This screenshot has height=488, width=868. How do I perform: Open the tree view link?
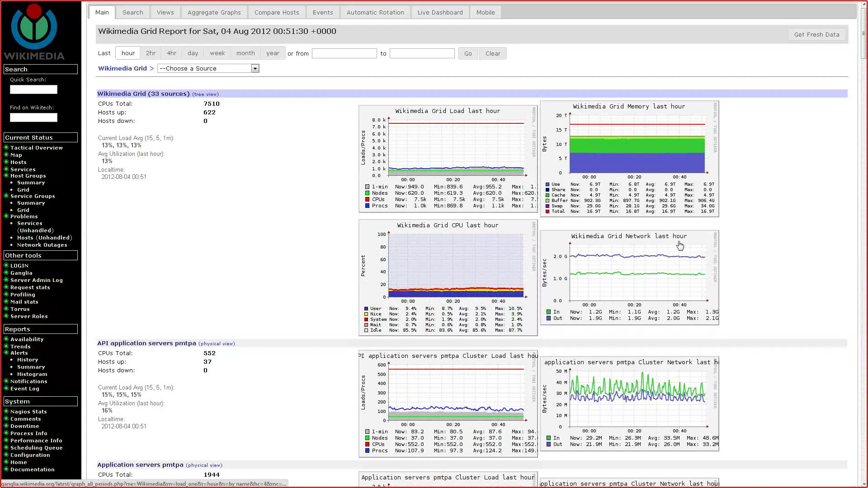tap(205, 94)
